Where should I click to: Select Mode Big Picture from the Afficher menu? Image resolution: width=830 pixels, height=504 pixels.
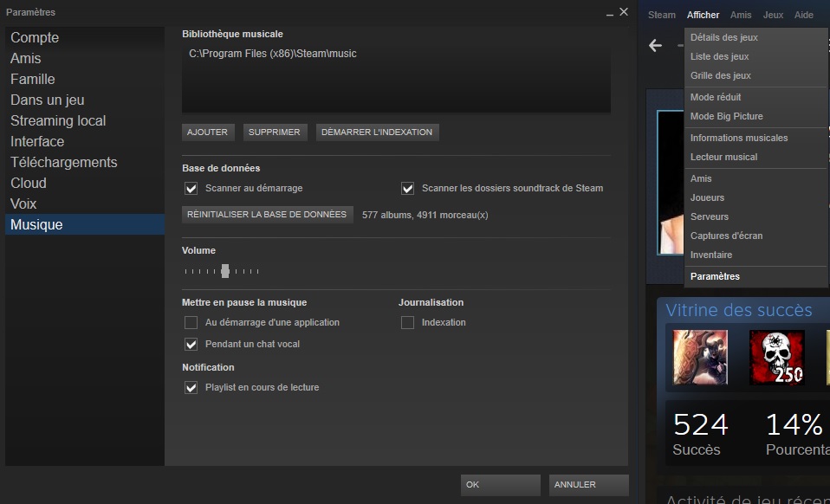[x=726, y=116]
